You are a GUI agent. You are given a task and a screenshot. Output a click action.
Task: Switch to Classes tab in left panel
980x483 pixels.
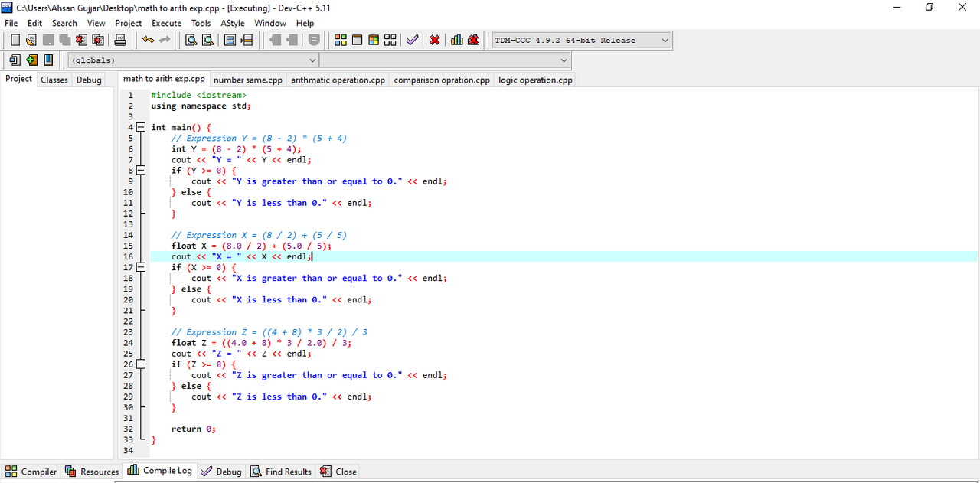pyautogui.click(x=54, y=80)
